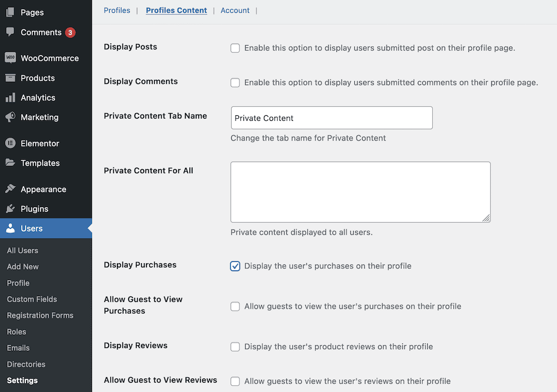Click the 'Display Reviews' setting label
Screen dimensions: 557x392
point(136,345)
